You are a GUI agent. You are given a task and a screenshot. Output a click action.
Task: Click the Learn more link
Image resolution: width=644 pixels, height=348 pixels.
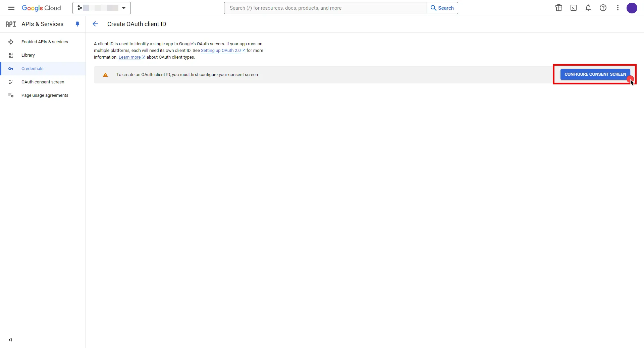tap(130, 57)
